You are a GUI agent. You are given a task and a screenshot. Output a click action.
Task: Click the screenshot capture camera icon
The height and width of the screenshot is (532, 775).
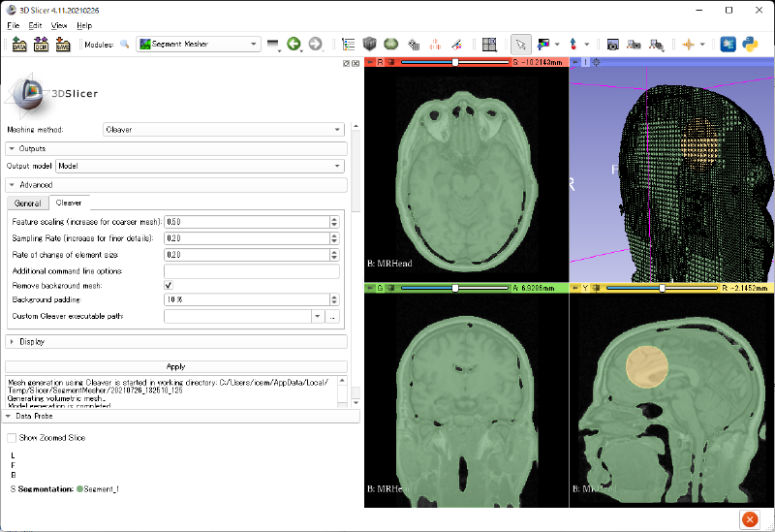612,44
